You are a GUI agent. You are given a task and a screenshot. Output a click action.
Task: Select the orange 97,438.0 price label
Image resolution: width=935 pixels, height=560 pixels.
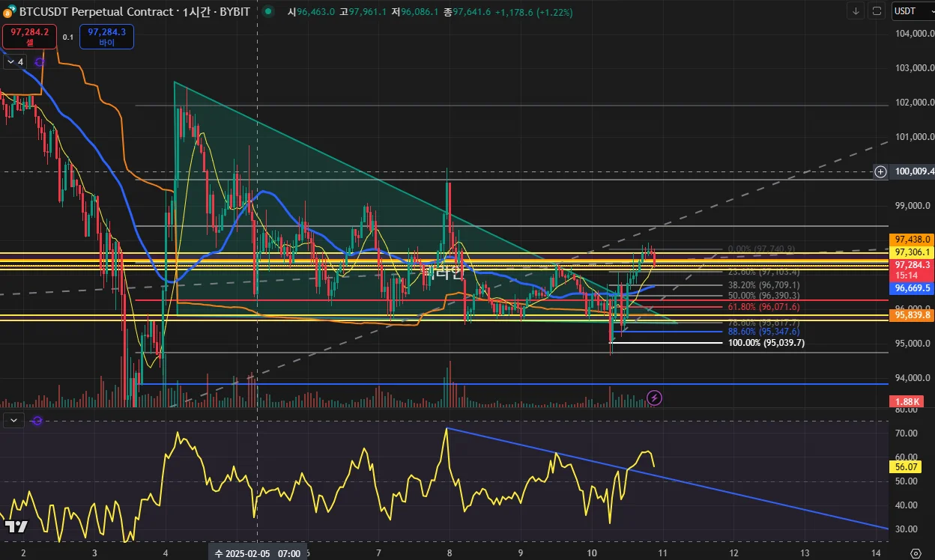(x=911, y=239)
